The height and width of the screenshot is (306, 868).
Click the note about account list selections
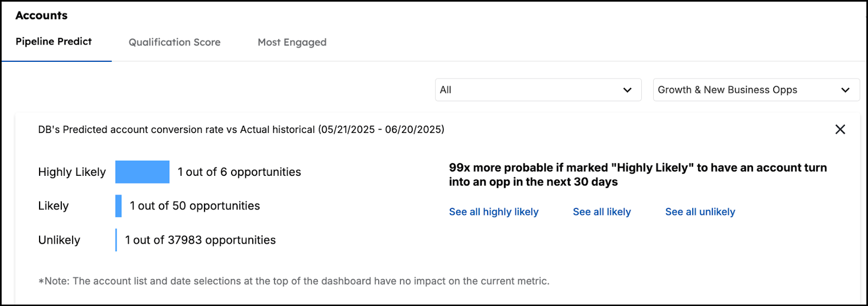tap(293, 281)
